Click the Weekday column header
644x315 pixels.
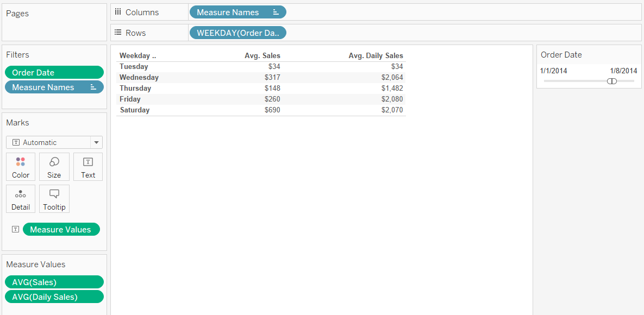tap(137, 55)
